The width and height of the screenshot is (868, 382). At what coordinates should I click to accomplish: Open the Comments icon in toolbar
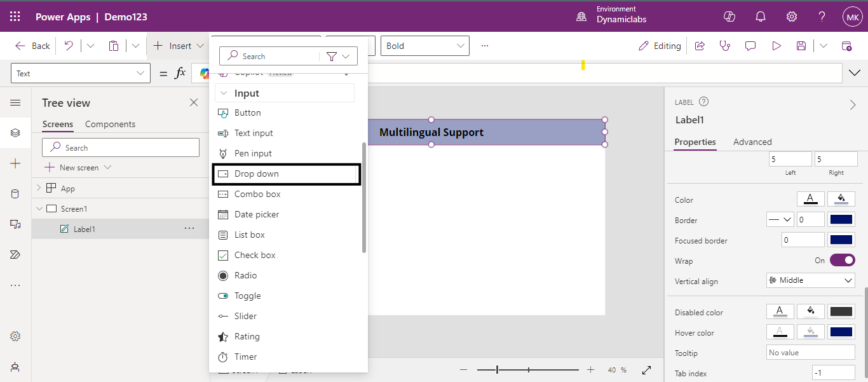[750, 46]
